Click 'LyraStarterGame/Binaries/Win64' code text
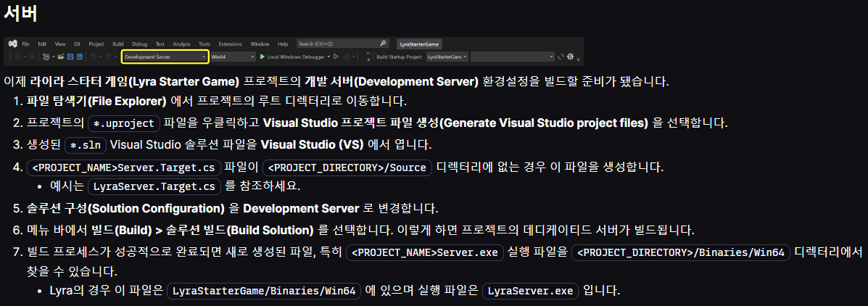 click(264, 291)
